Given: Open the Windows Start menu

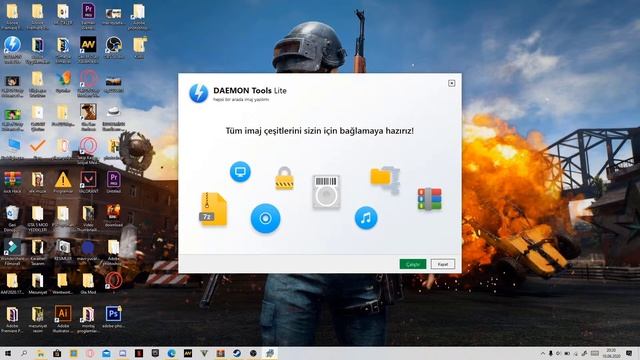Looking at the screenshot, I should pyautogui.click(x=8, y=353).
